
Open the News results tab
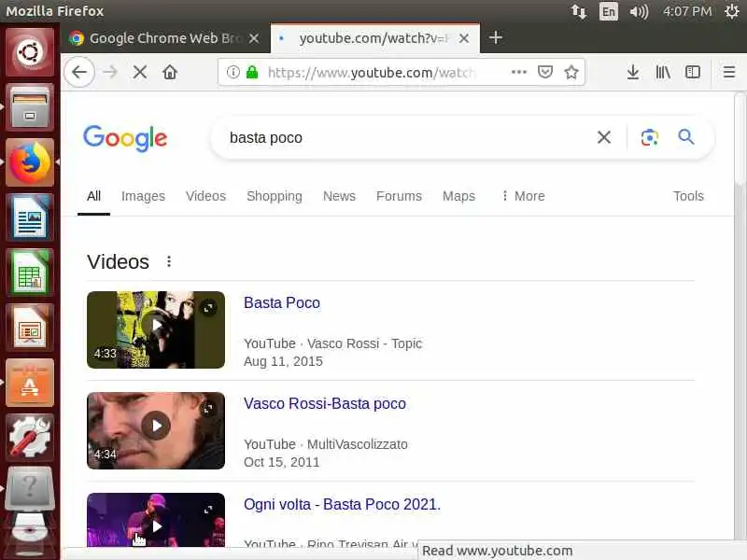(339, 196)
